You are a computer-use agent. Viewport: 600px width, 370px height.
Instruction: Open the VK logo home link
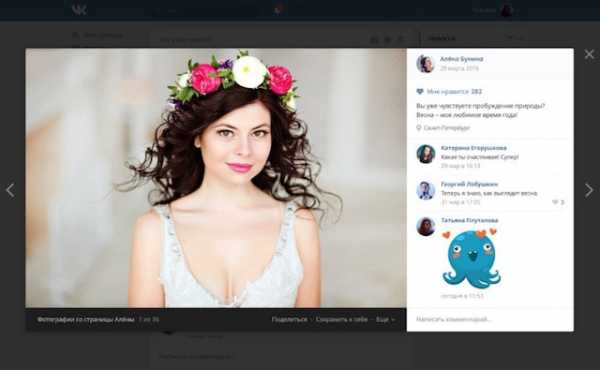[79, 10]
